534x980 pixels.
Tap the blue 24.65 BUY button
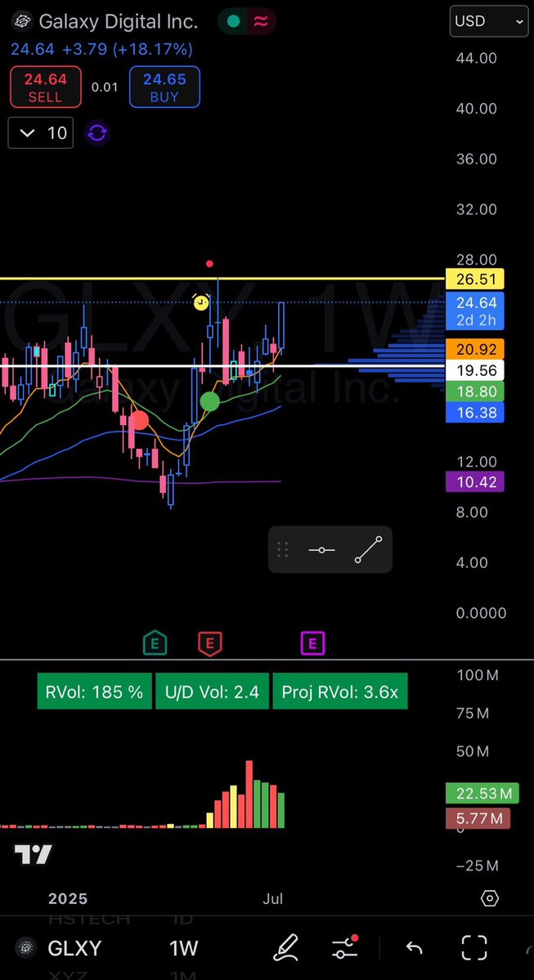coord(164,87)
